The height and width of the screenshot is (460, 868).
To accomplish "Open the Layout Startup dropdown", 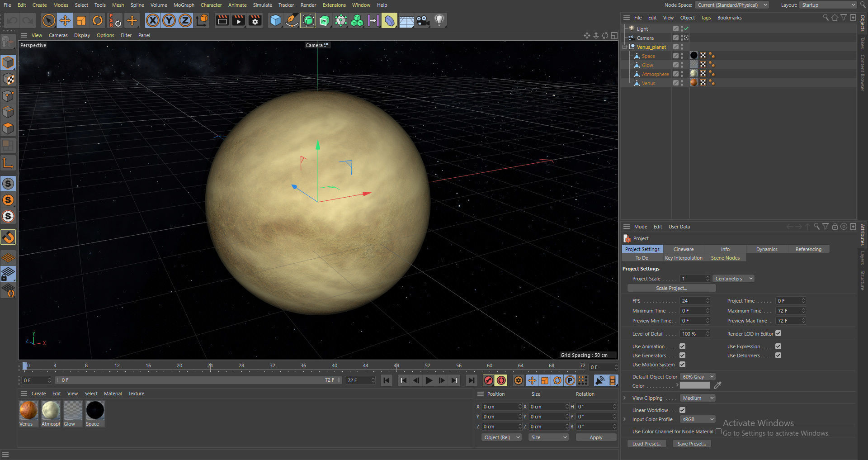I will tap(828, 5).
